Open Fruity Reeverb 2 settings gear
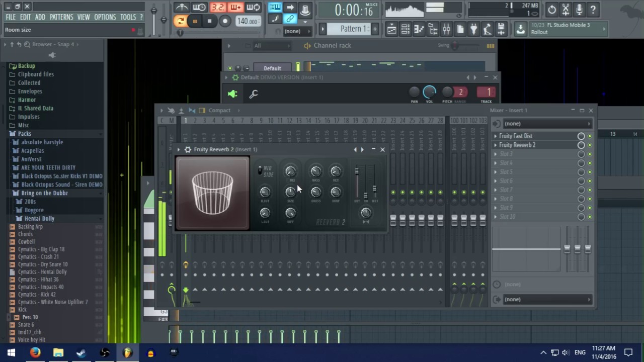Viewport: 644px width, 362px height. tap(188, 149)
